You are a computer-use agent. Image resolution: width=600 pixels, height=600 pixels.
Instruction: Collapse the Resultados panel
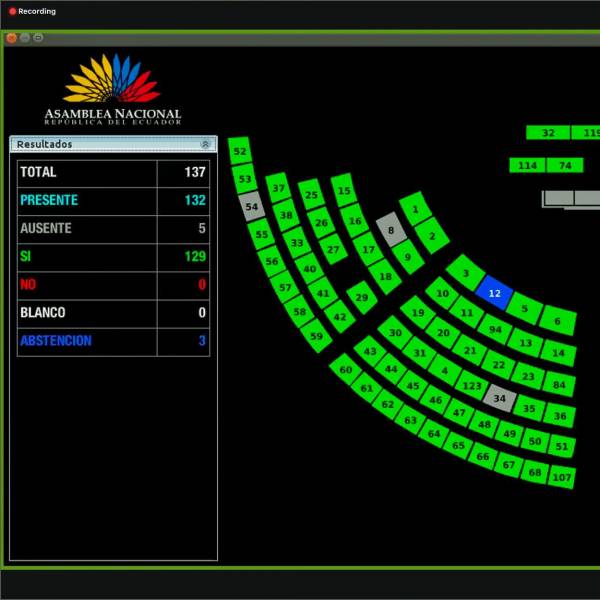pos(205,144)
